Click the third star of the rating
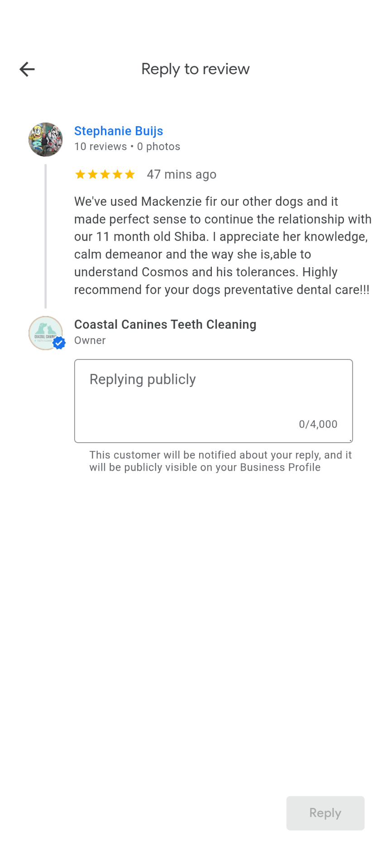391x868 pixels. tap(105, 175)
